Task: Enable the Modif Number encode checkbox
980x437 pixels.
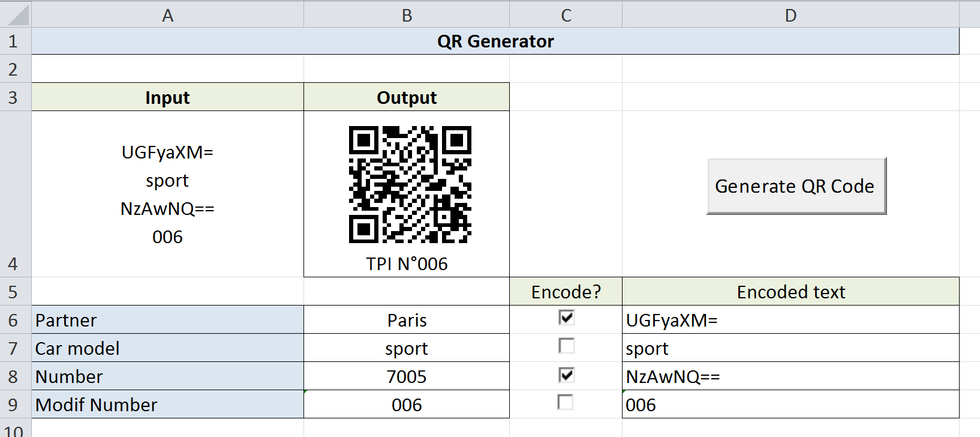Action: (566, 402)
